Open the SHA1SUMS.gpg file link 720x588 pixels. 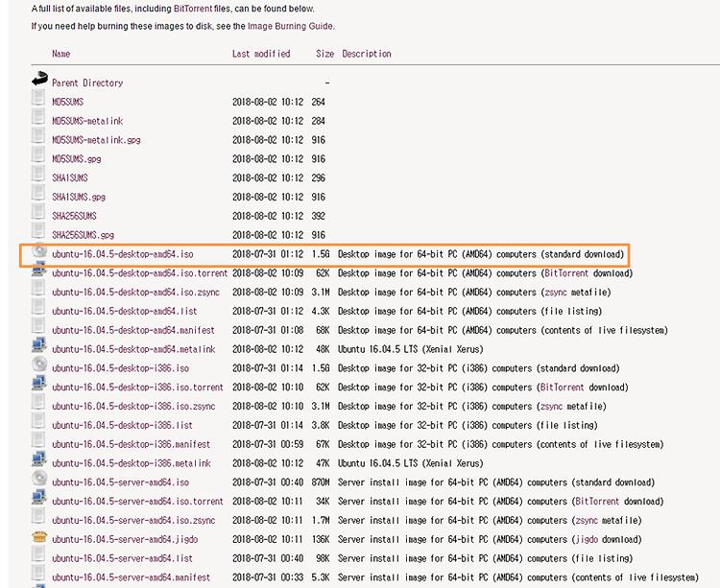pyautogui.click(x=79, y=198)
